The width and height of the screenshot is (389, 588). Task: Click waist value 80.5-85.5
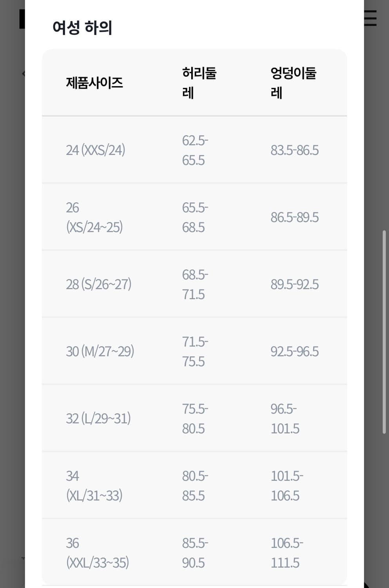click(195, 485)
